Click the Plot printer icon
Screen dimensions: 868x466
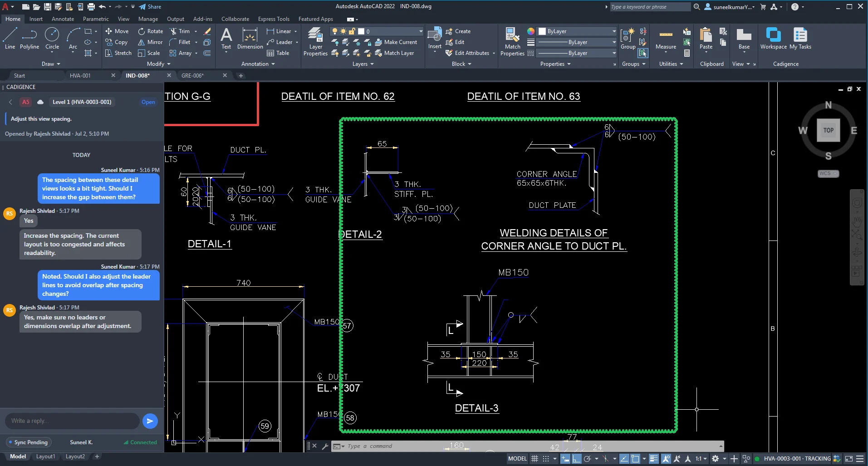(91, 7)
